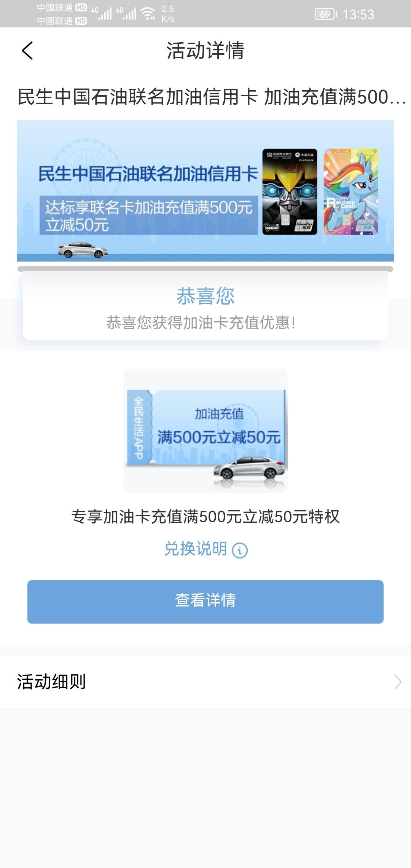
Task: Tap the 查看详情 button
Action: [x=205, y=602]
